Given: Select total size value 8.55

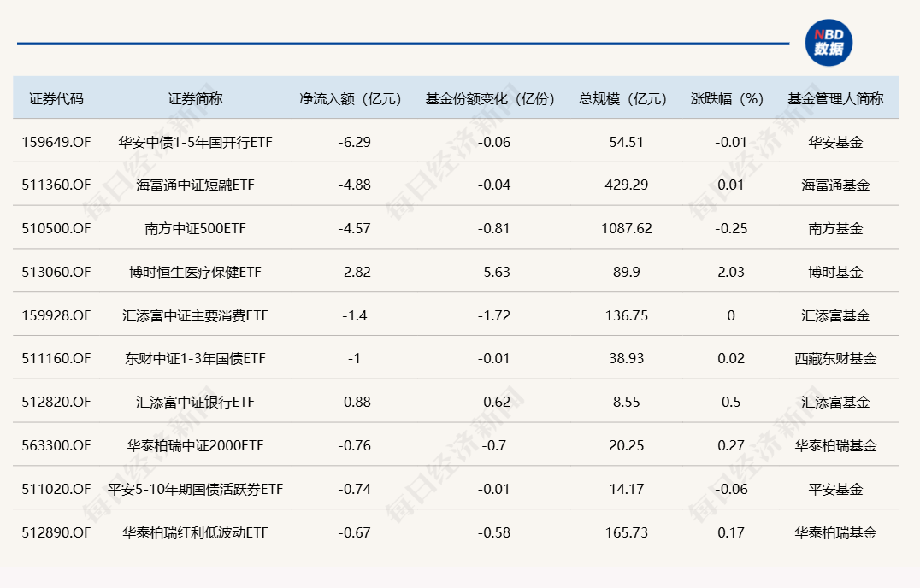Looking at the screenshot, I should (627, 403).
